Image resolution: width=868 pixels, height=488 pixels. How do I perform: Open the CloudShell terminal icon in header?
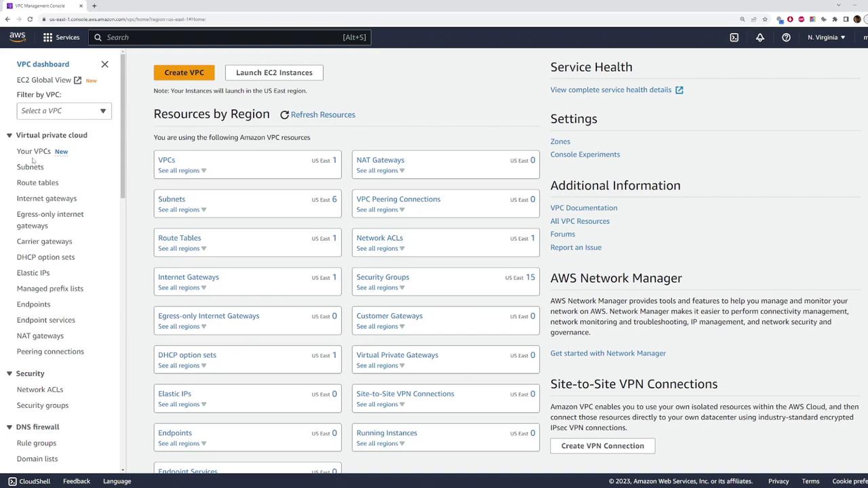(x=734, y=37)
